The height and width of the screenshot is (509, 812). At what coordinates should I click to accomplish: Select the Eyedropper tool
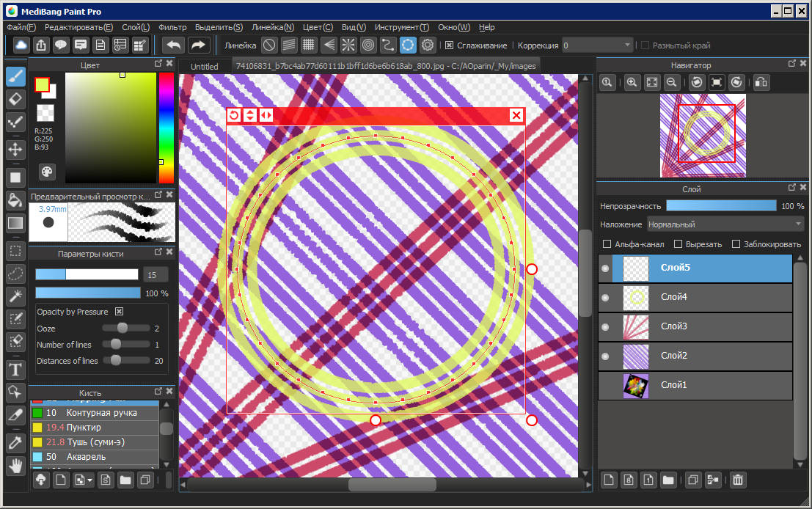point(15,443)
